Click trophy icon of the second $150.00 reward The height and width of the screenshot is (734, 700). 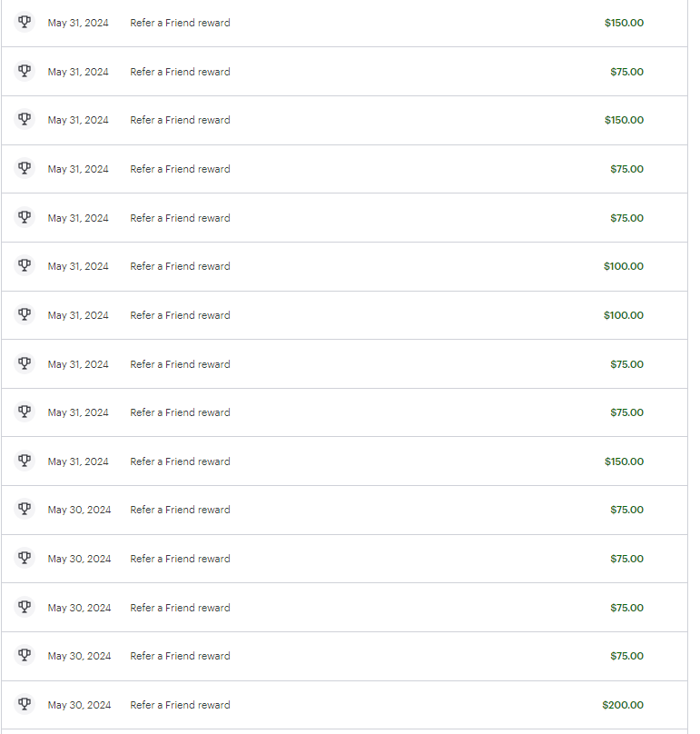[25, 119]
